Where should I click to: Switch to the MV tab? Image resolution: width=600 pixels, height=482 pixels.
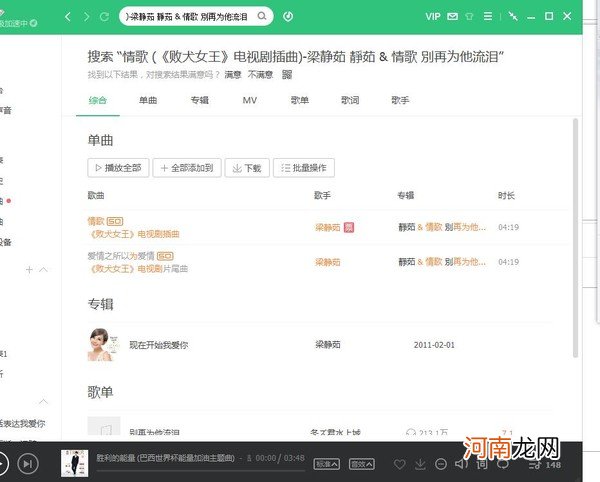249,100
